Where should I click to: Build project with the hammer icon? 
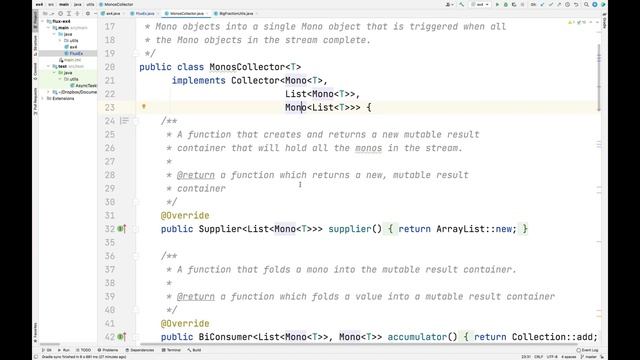coord(462,4)
